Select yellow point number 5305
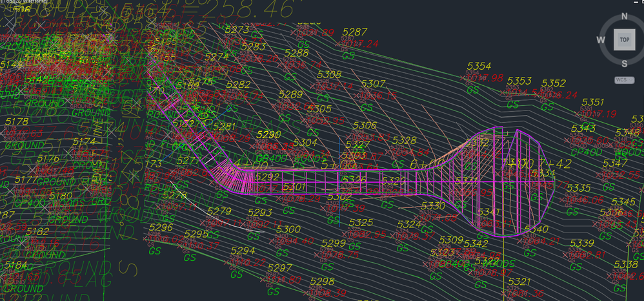This screenshot has height=301, width=644. coord(319,109)
